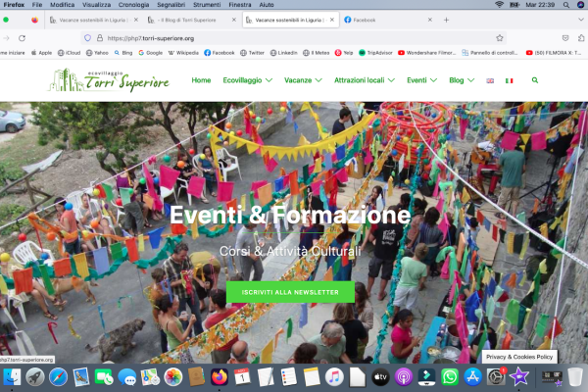The width and height of the screenshot is (588, 392).
Task: Switch site language with the UK flag
Action: tap(491, 80)
